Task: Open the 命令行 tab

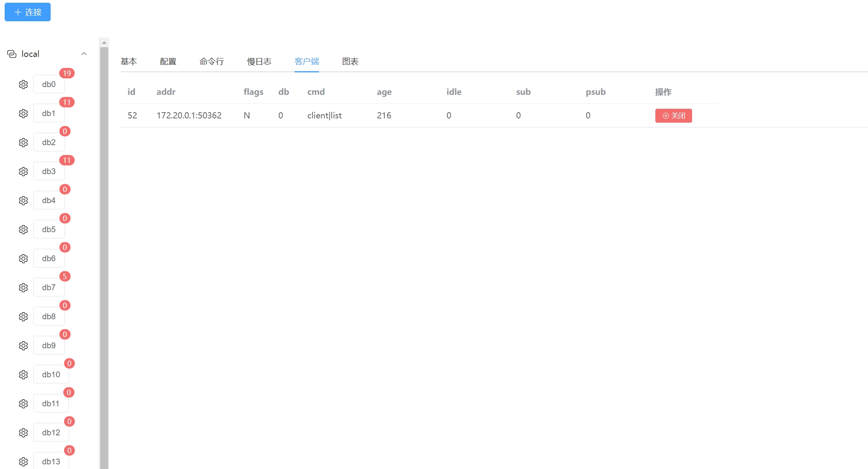Action: point(211,62)
